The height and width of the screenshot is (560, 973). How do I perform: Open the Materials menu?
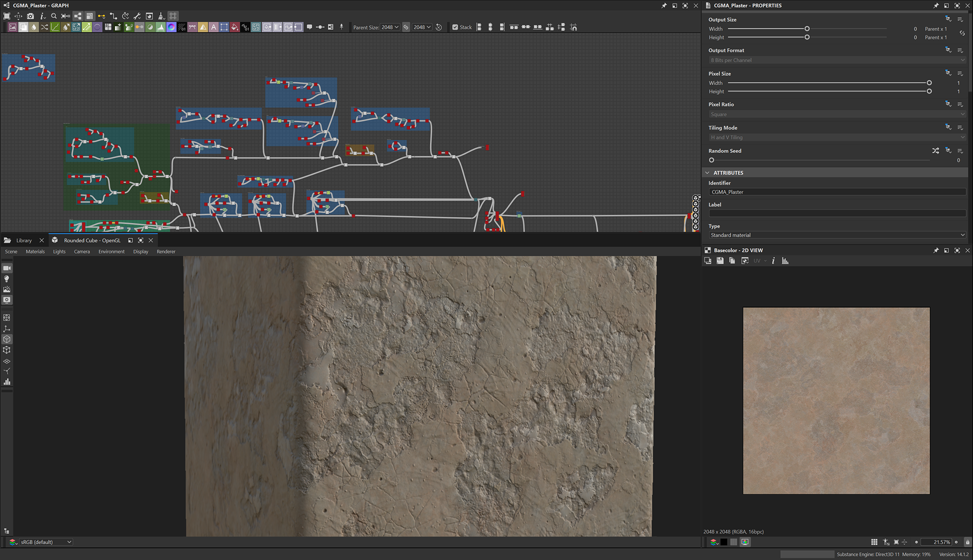click(35, 252)
